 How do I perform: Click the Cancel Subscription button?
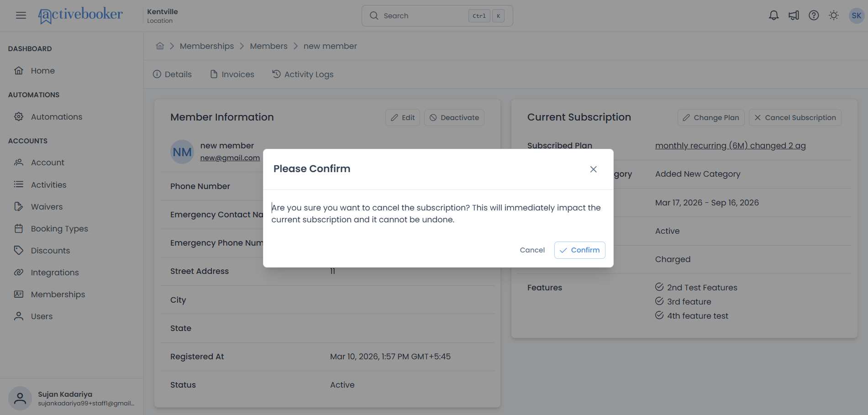point(795,118)
